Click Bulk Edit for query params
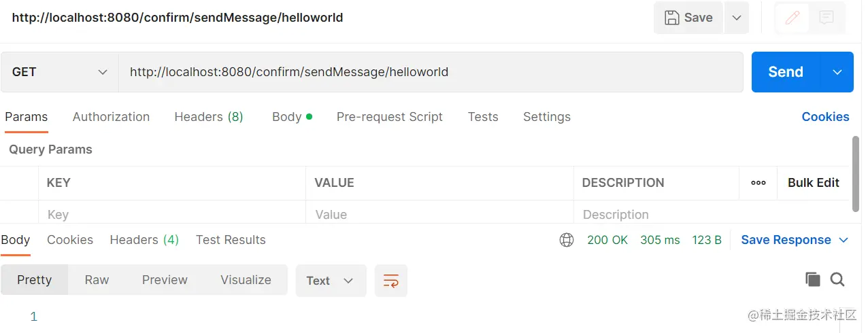The image size is (868, 333). click(x=814, y=183)
